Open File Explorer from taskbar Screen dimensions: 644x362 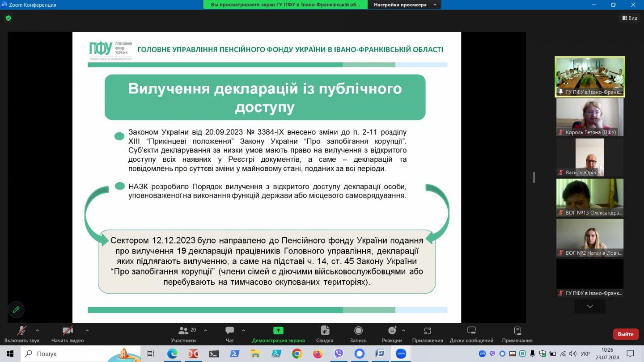click(x=255, y=354)
